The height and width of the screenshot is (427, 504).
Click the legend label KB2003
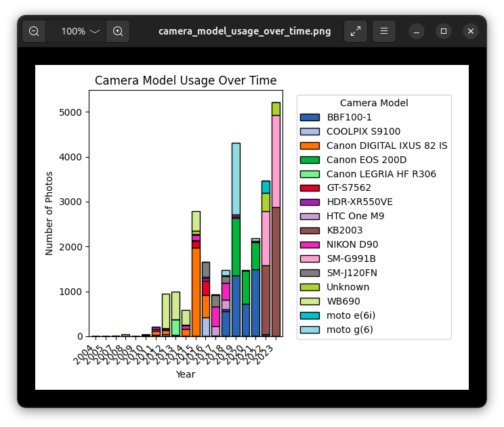345,230
